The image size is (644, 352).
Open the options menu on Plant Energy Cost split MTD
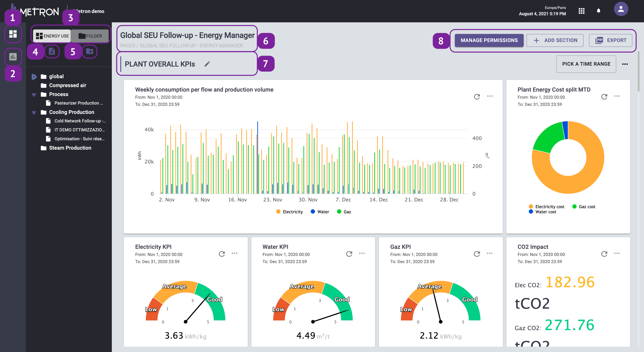point(617,96)
